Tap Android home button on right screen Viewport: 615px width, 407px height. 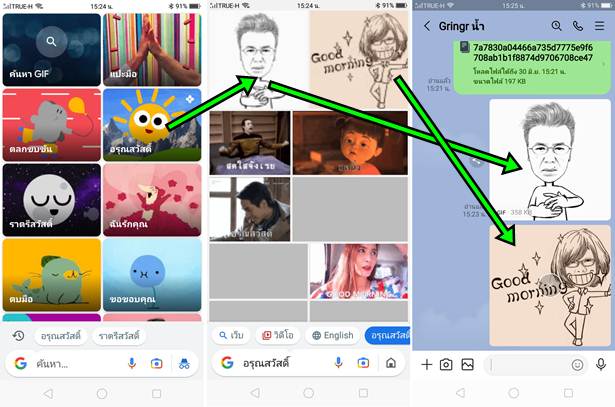(x=514, y=392)
